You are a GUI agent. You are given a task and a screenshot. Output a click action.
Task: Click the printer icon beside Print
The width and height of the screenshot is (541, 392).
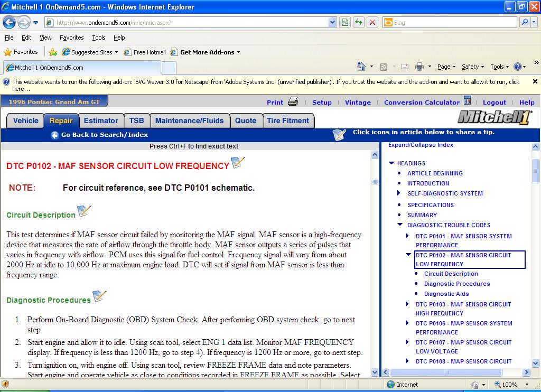(293, 101)
